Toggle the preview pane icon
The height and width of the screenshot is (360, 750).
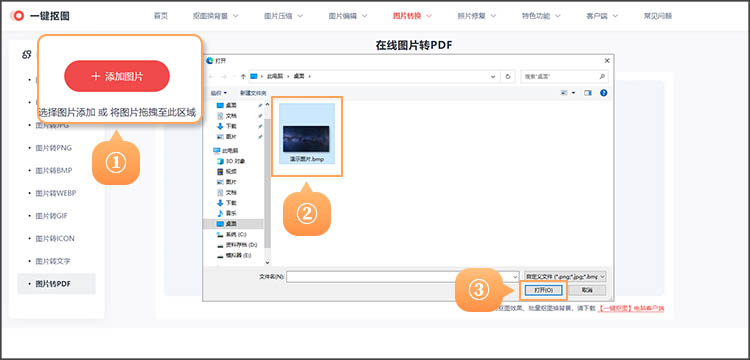(x=588, y=92)
